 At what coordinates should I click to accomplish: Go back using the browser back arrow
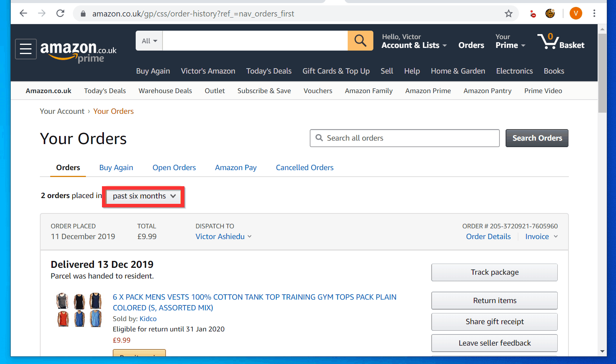click(23, 13)
